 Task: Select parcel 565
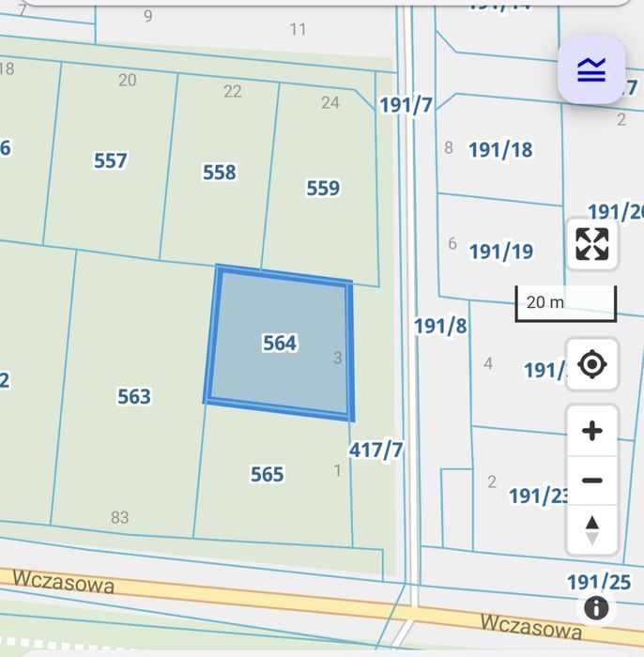coord(267,474)
